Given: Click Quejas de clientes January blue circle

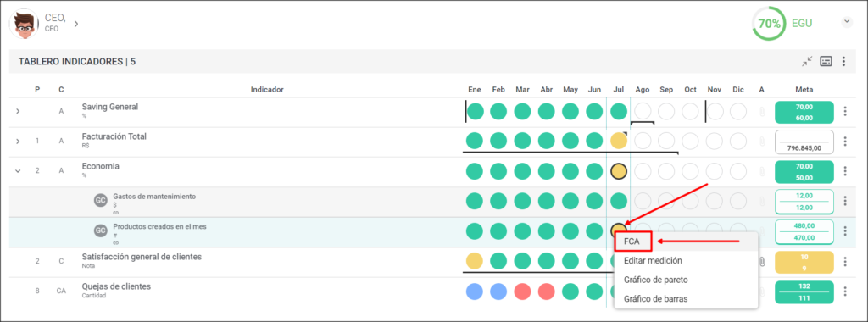Looking at the screenshot, I should pyautogui.click(x=475, y=291).
